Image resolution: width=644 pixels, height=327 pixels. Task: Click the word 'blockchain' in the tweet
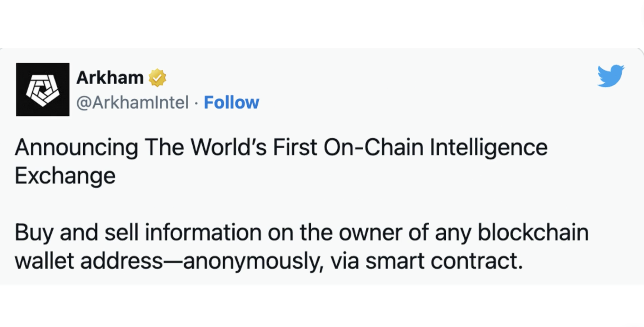[533, 232]
